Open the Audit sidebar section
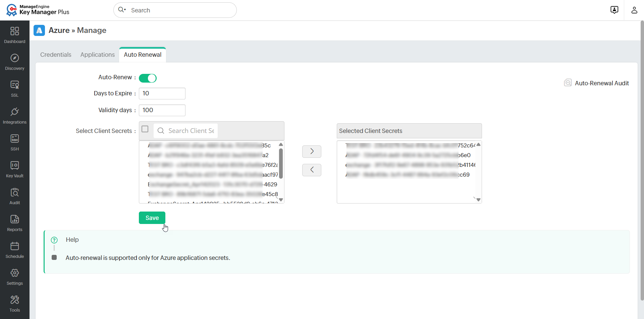This screenshot has height=319, width=644. 15,196
